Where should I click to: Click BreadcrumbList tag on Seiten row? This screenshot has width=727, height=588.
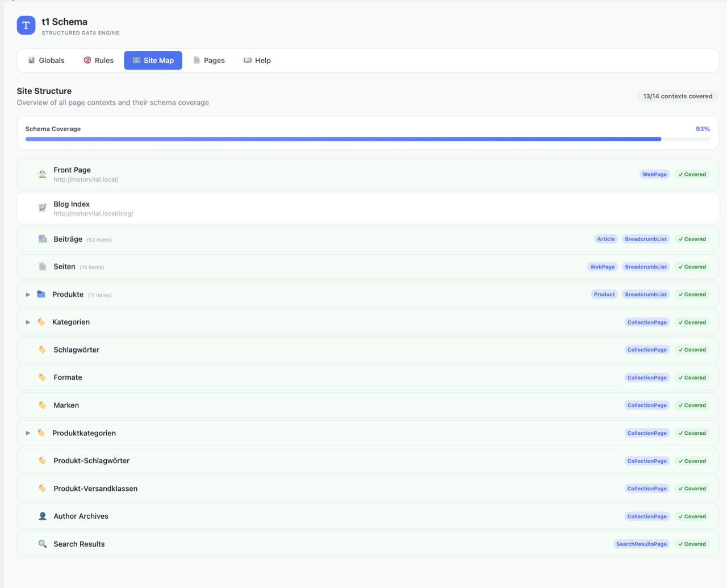coord(646,267)
